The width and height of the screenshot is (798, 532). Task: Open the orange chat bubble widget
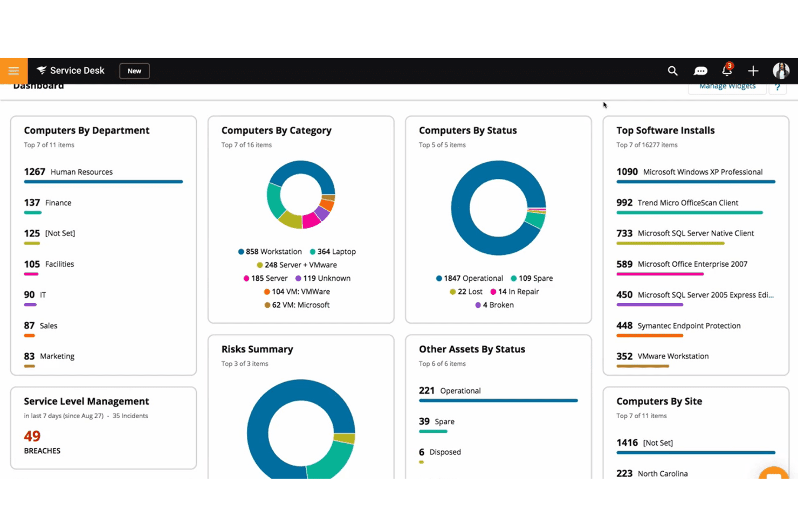[x=774, y=473]
